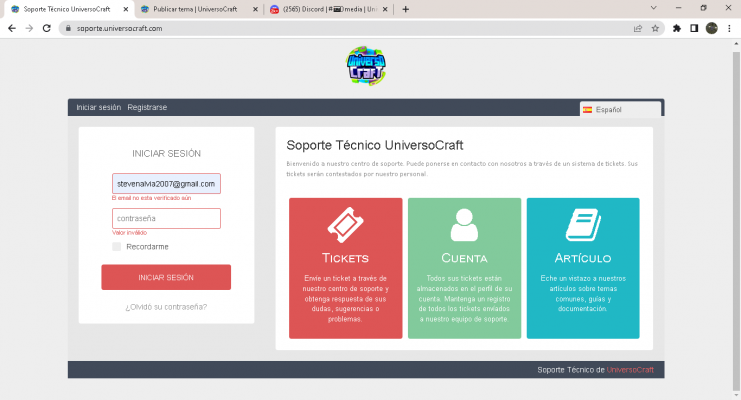
Task: Open the Iniciar sesión menu item
Action: [99, 107]
